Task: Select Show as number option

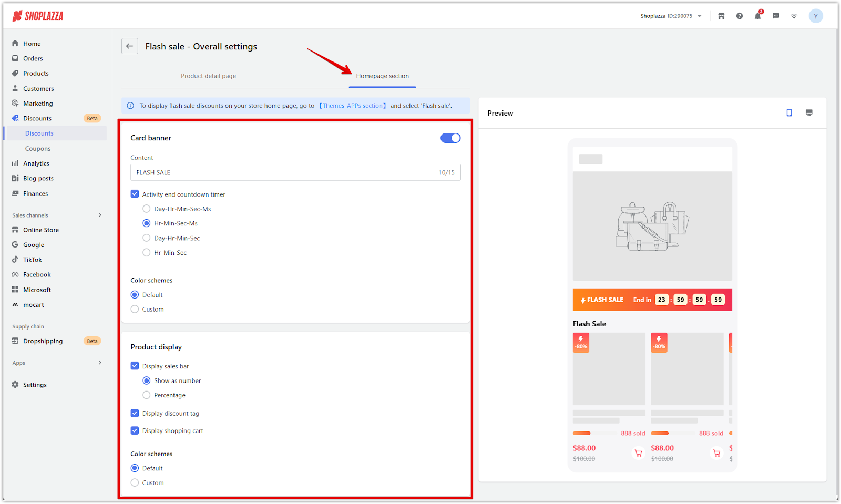Action: 147,380
